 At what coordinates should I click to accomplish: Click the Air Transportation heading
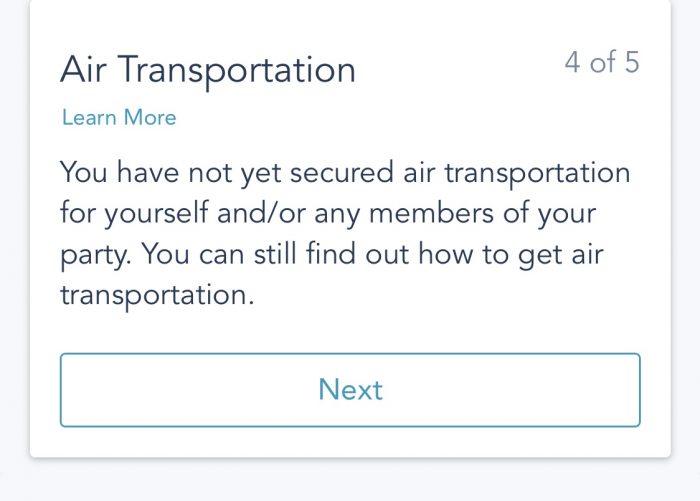coord(208,70)
